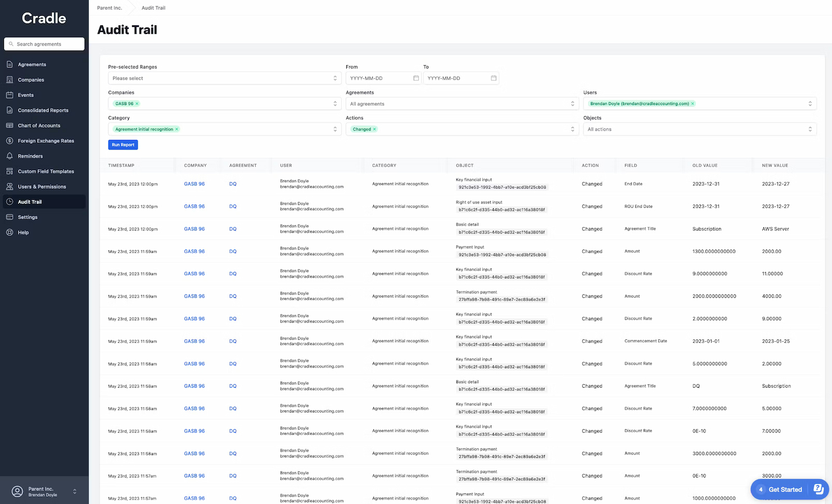This screenshot has height=504, width=832.
Task: Select the Foreign Exchange Rates icon
Action: coord(8,140)
